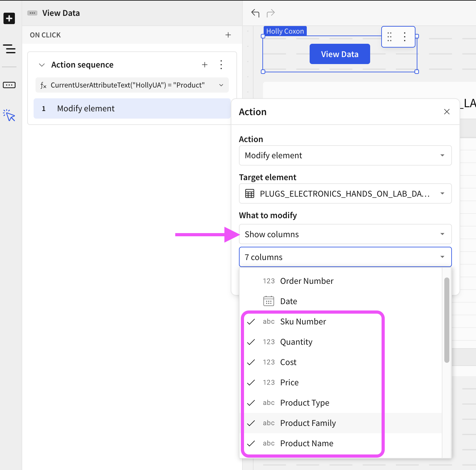Click the add element plus icon in left sidebar

pos(9,18)
